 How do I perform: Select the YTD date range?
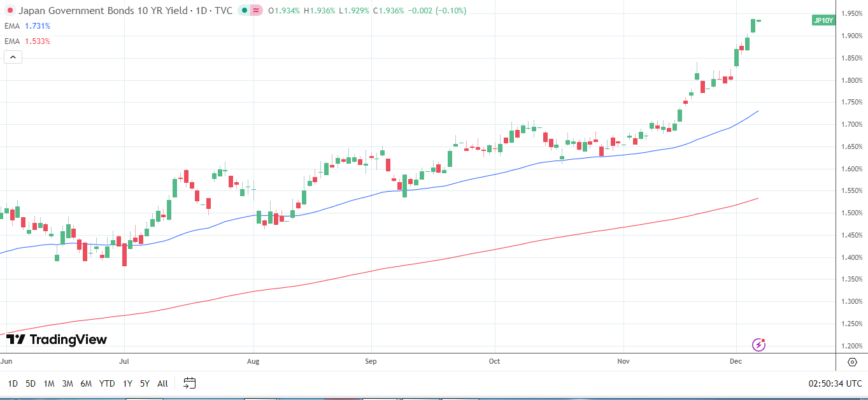click(x=107, y=383)
